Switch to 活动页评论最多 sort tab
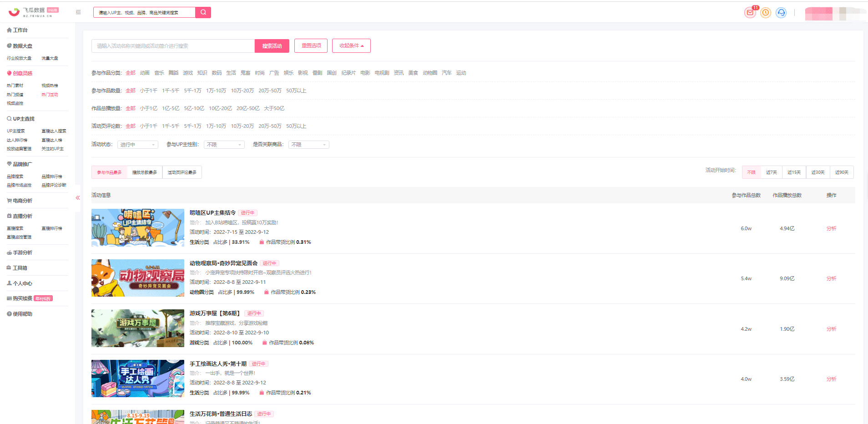868x424 pixels. [182, 172]
